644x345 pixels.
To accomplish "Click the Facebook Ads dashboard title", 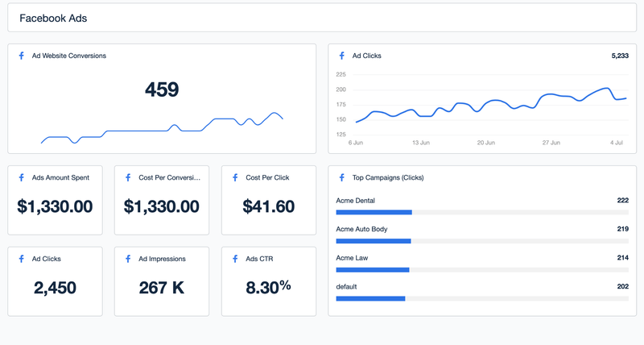I will click(53, 18).
